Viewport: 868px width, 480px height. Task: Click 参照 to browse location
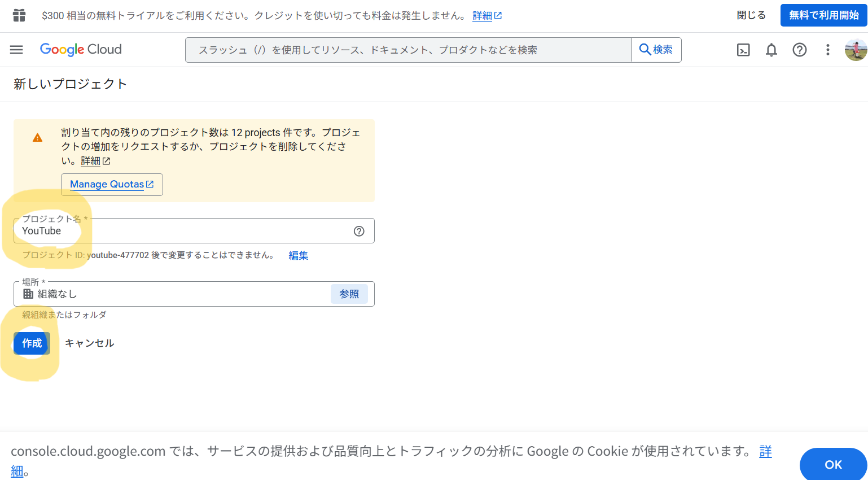349,294
